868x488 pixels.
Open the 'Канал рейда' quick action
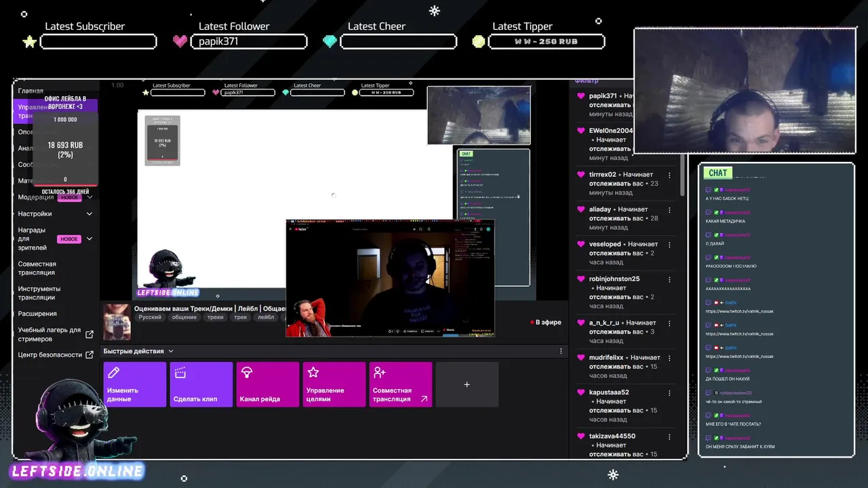[x=268, y=384]
